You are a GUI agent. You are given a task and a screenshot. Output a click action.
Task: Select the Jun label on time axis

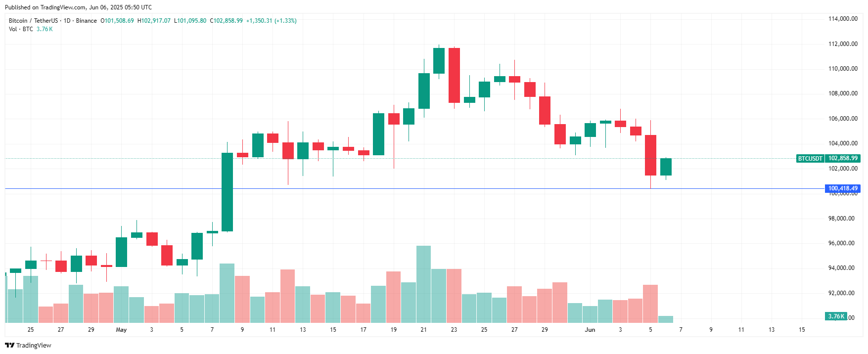pos(590,330)
